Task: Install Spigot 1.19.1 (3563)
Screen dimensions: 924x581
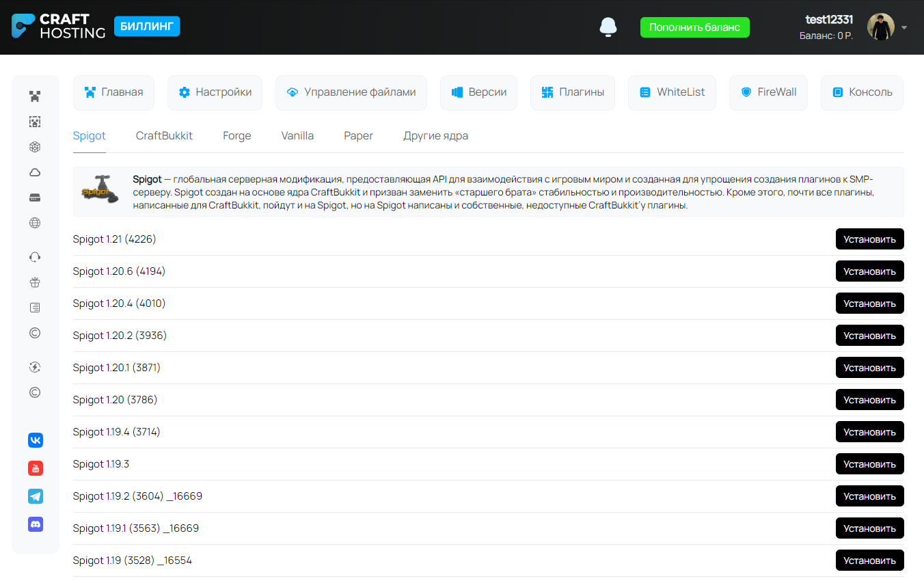Action: tap(870, 528)
